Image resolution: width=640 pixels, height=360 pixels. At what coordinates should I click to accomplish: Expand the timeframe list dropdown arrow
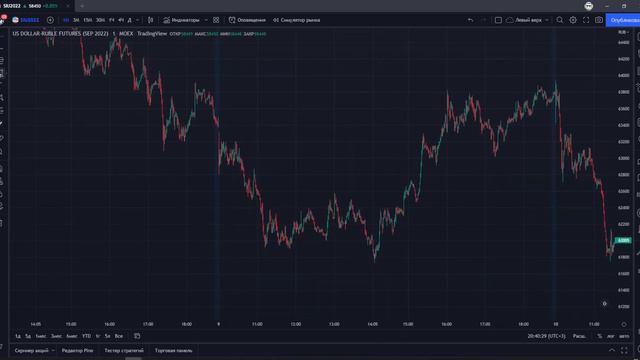point(137,20)
